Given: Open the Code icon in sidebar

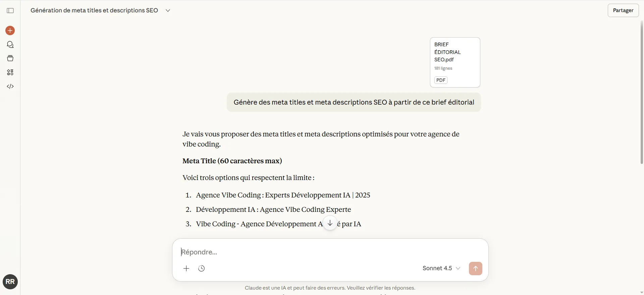Looking at the screenshot, I should pyautogui.click(x=10, y=86).
